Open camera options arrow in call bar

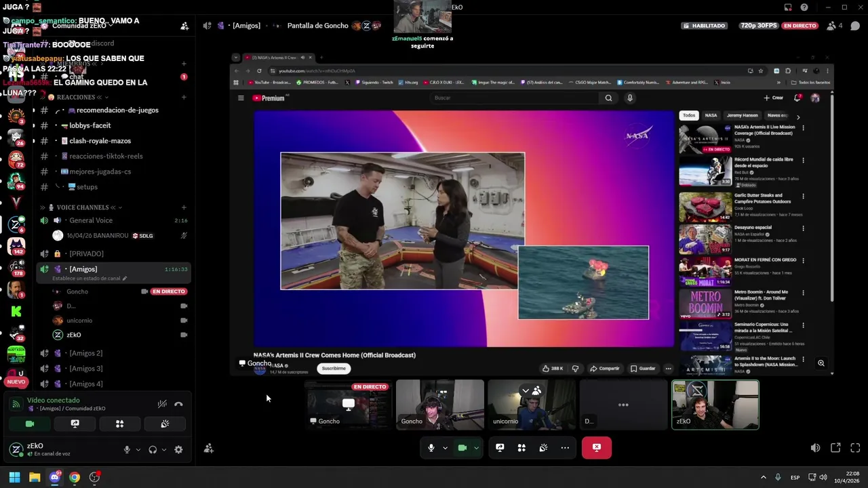click(476, 448)
